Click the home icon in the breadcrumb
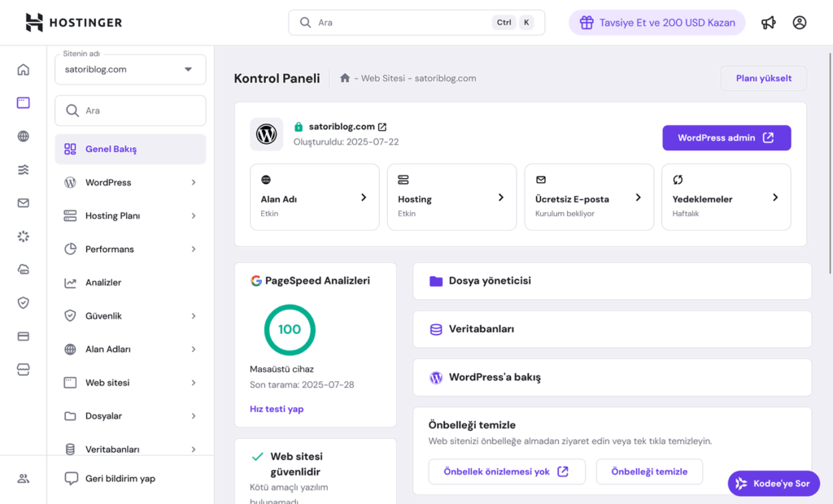Viewport: 833px width, 504px height. (345, 78)
